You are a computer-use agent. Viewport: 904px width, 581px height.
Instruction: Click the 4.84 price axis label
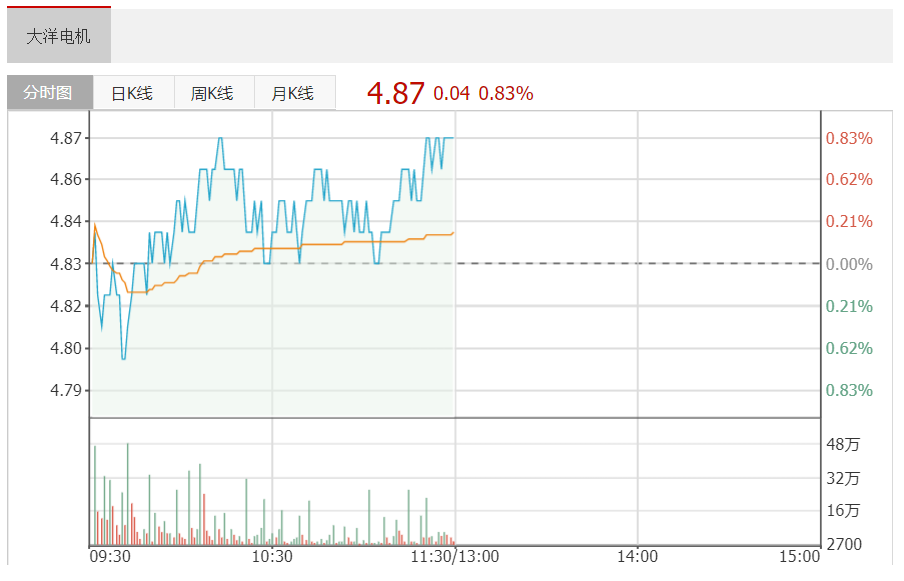point(66,221)
